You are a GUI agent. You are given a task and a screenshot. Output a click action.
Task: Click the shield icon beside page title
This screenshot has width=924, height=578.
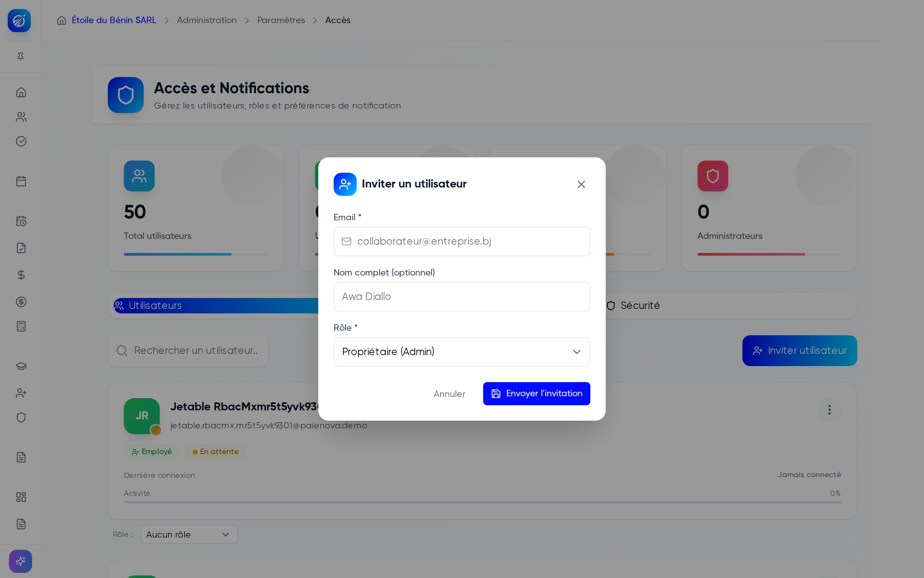(x=126, y=95)
